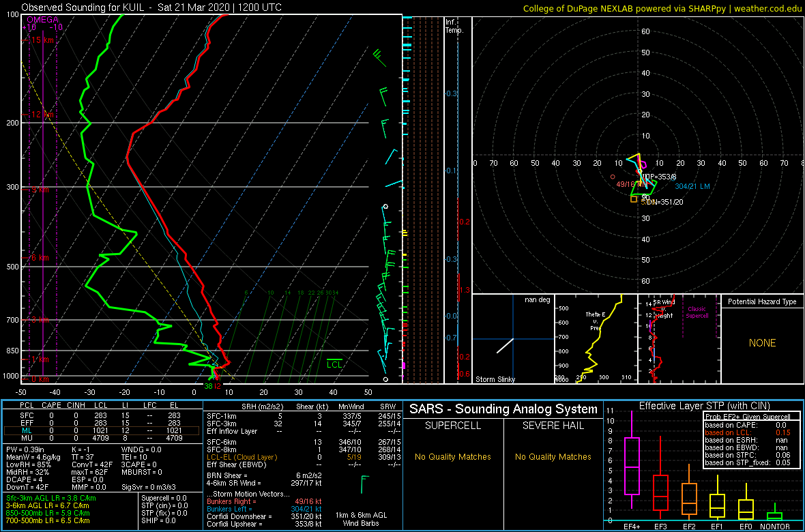Click the Sfc-3km AGL LR lapse rate
805x532 pixels.
coord(51,499)
